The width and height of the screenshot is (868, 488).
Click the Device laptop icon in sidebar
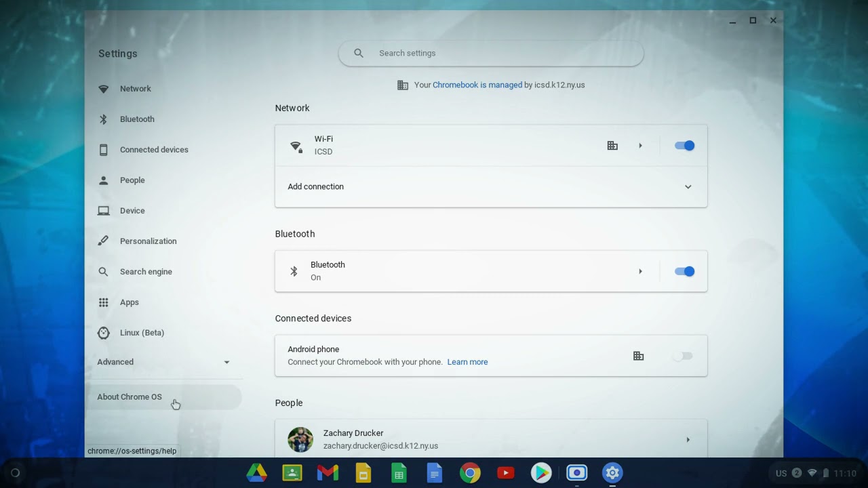coord(103,211)
